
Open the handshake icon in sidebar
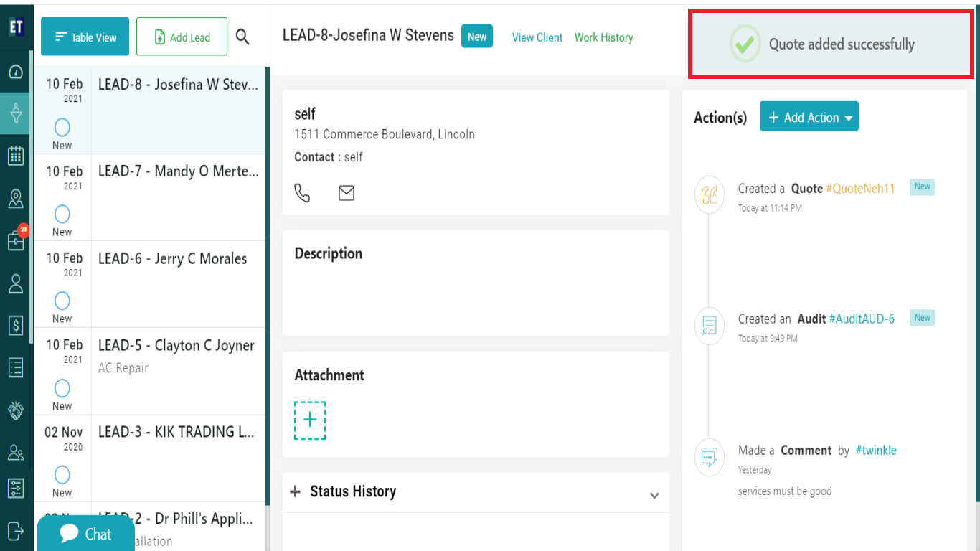(x=16, y=410)
